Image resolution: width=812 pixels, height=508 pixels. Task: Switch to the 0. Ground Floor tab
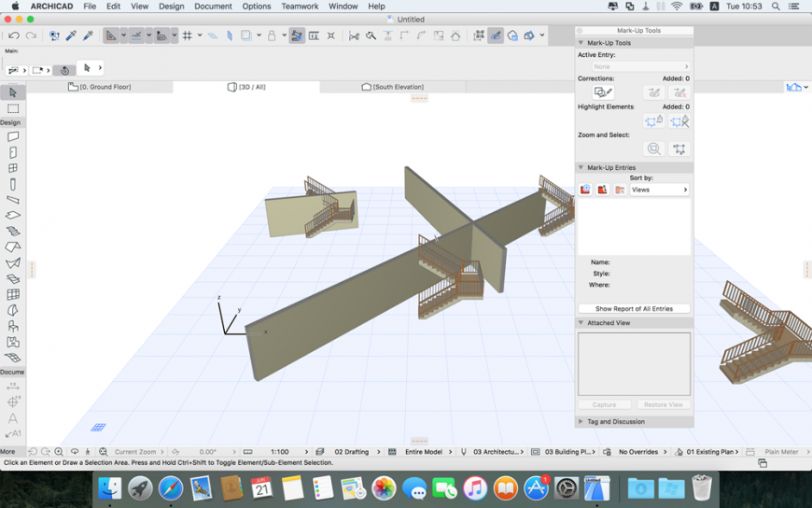pos(100,87)
